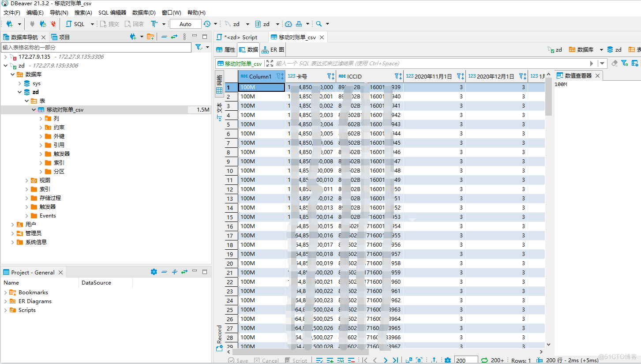The height and width of the screenshot is (364, 641).
Task: Click the new folder icon in navigator
Action: (x=151, y=37)
